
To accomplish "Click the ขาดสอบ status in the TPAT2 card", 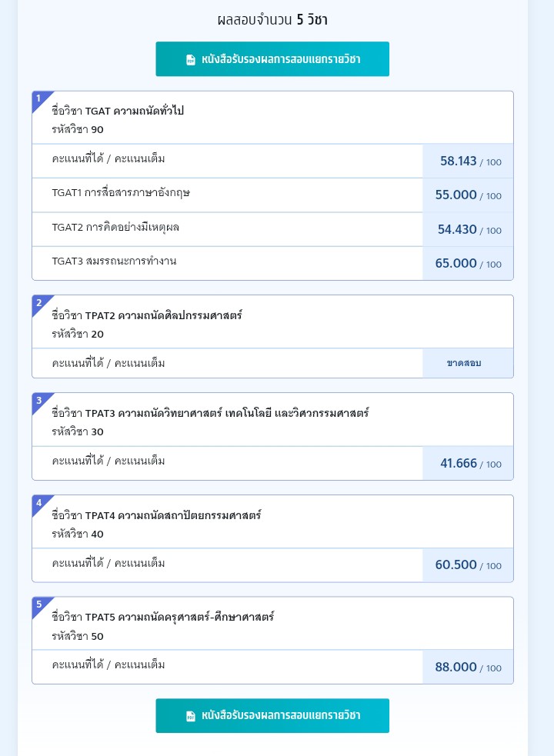I will coord(464,363).
